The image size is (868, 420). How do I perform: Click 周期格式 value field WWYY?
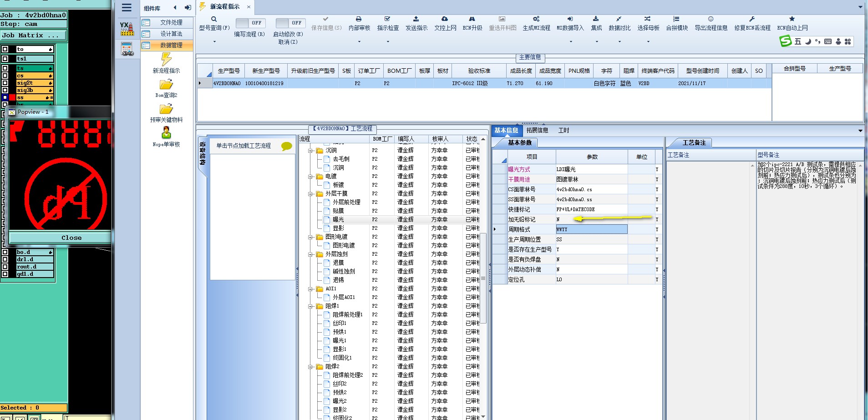pyautogui.click(x=591, y=229)
